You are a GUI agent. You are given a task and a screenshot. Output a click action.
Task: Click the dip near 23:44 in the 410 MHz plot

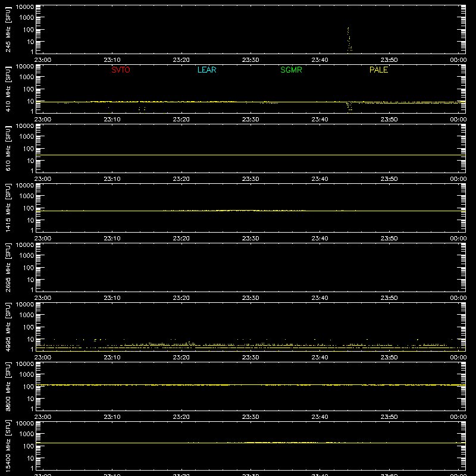pyautogui.click(x=349, y=107)
